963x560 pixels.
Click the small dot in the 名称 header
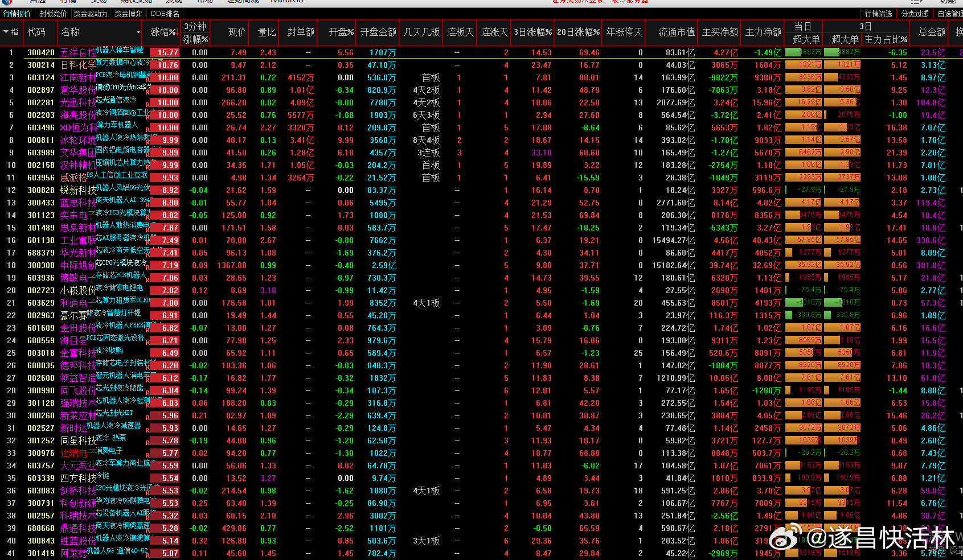pyautogui.click(x=138, y=32)
